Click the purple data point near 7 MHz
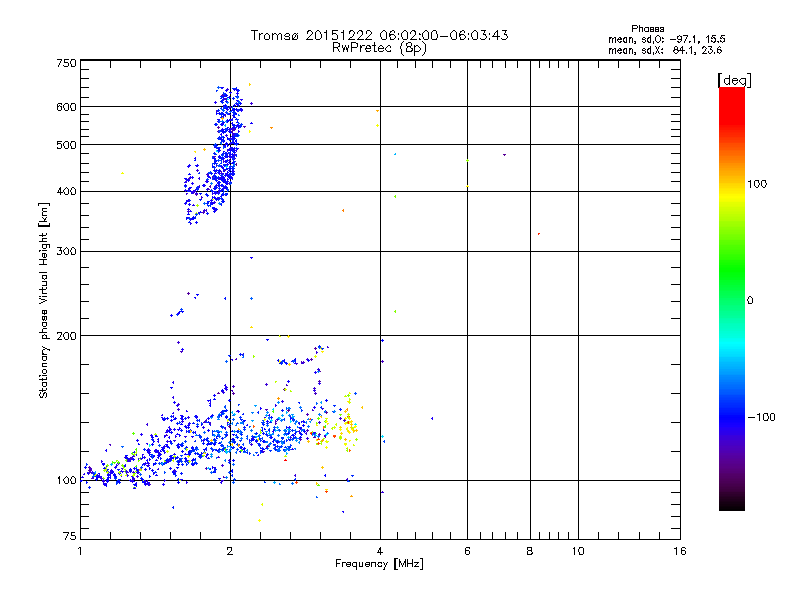 [x=504, y=155]
